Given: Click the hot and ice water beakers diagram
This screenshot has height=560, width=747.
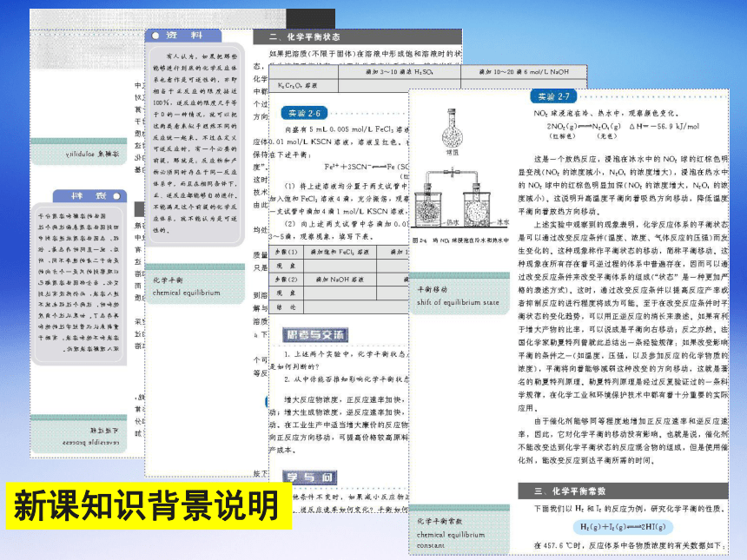Looking at the screenshot, I should 459,200.
